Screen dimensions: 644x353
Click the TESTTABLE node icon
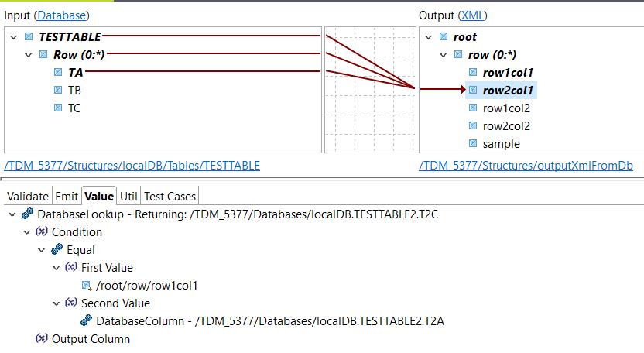click(29, 36)
